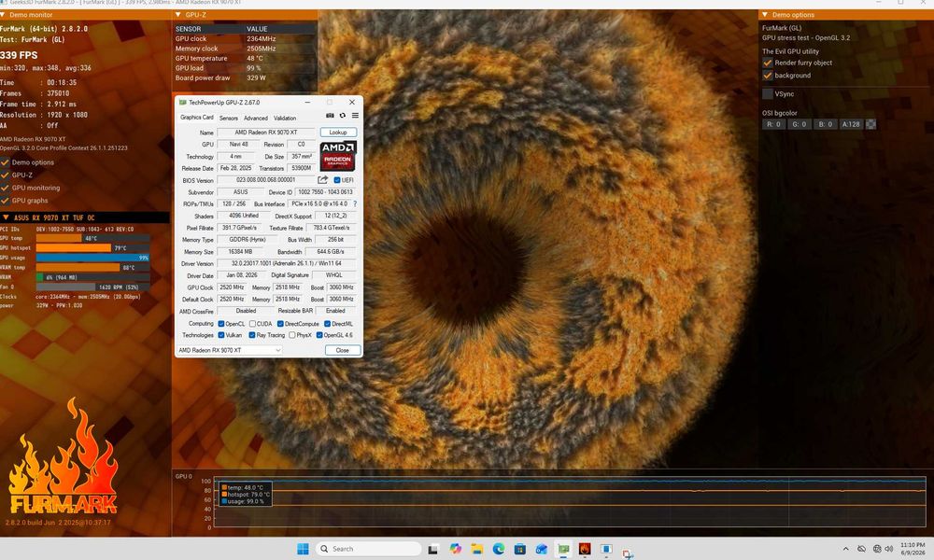
Task: Click the 339 FPS readout
Action: click(x=19, y=55)
